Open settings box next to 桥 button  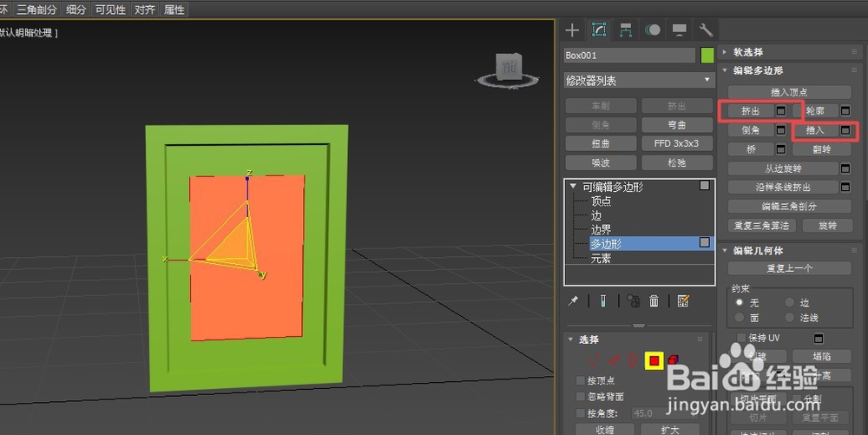(x=780, y=148)
